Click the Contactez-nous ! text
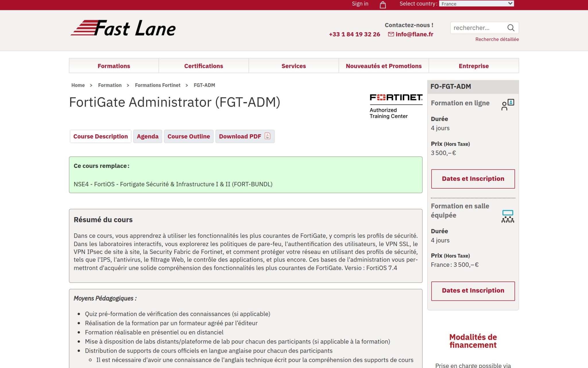 pos(409,25)
